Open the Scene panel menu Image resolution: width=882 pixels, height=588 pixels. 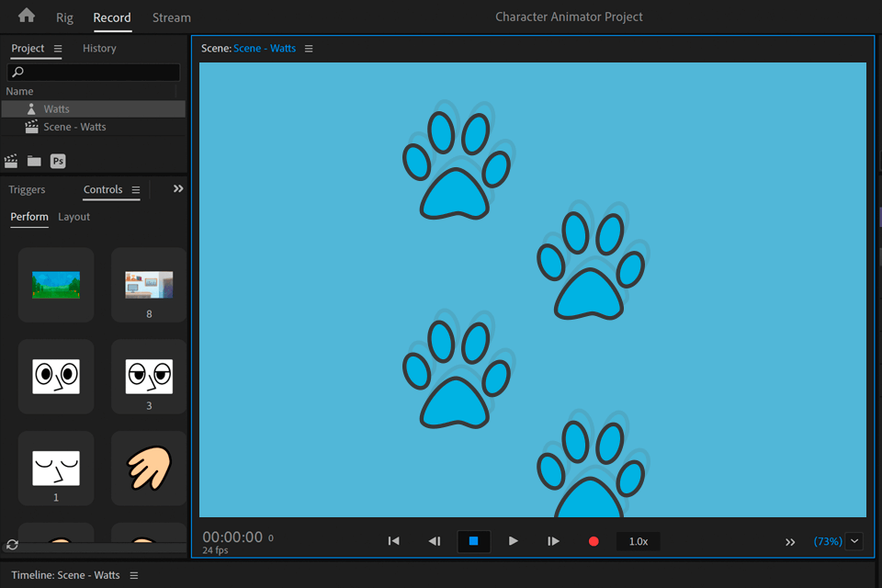pos(309,48)
